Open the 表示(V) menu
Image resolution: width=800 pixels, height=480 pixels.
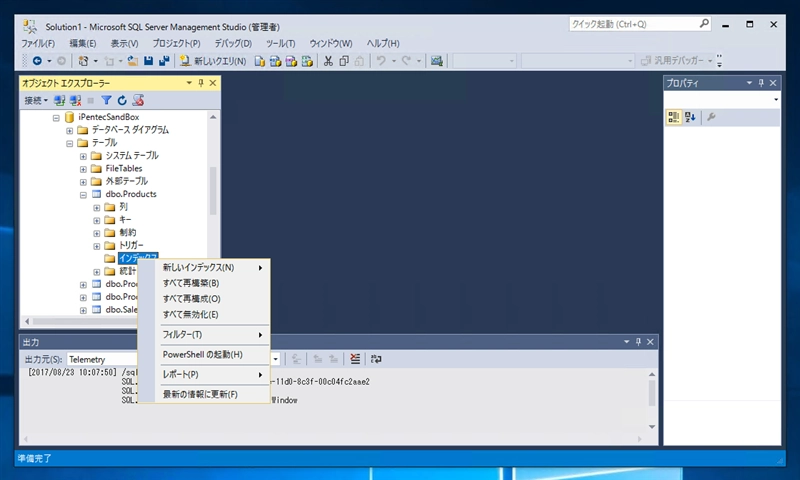click(x=124, y=43)
